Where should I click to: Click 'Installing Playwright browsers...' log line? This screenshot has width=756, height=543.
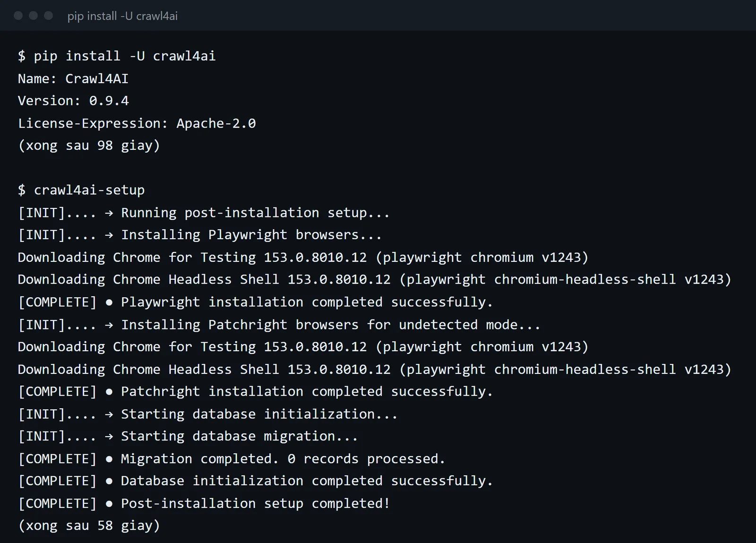200,235
